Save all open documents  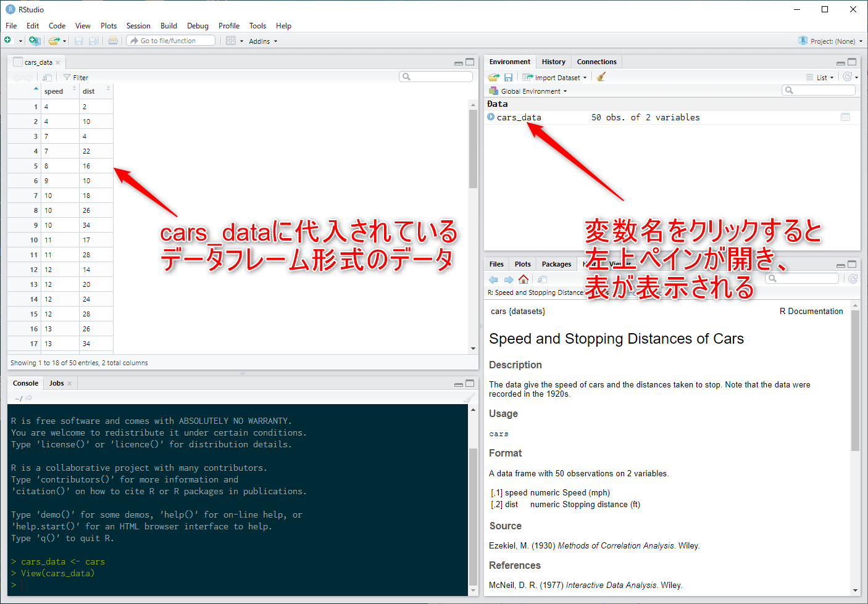(94, 41)
